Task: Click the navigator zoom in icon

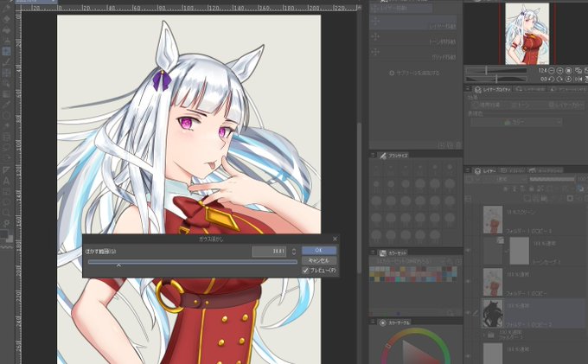Action: [x=559, y=71]
